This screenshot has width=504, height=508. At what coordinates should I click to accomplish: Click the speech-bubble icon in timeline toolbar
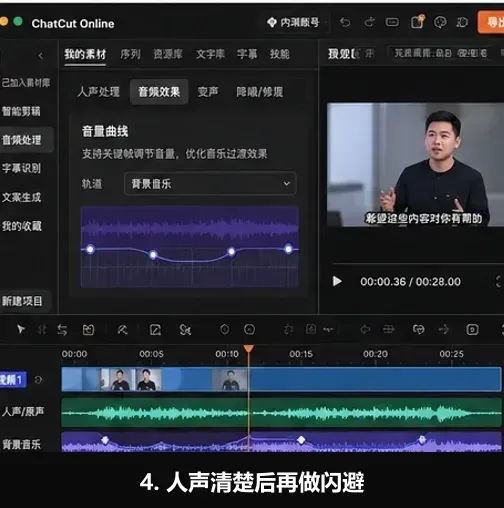418,329
